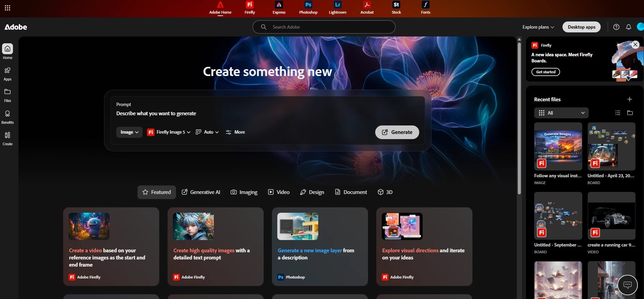The image size is (644, 299).
Task: Click the Help question mark icon
Action: pyautogui.click(x=616, y=27)
